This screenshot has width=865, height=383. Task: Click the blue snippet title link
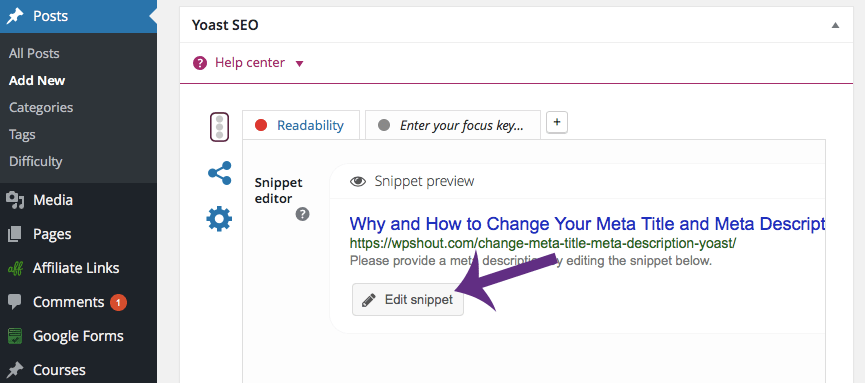[x=588, y=224]
